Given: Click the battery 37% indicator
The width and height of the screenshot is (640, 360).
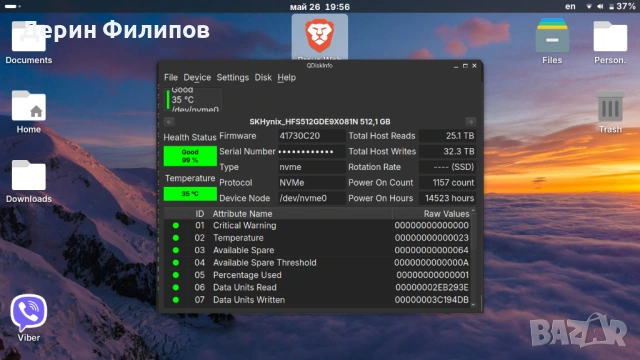Looking at the screenshot, I should tap(622, 7).
